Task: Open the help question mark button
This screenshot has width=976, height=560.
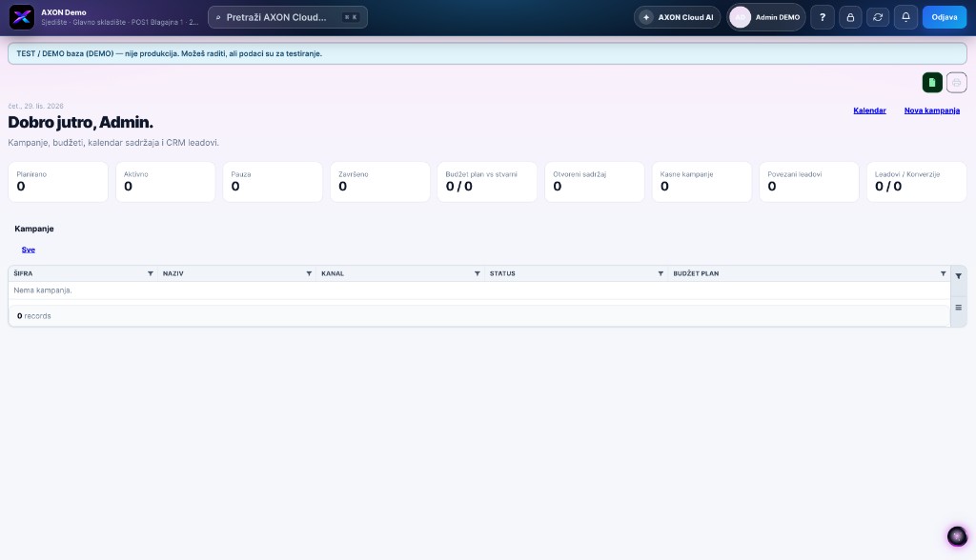Action: coord(823,17)
